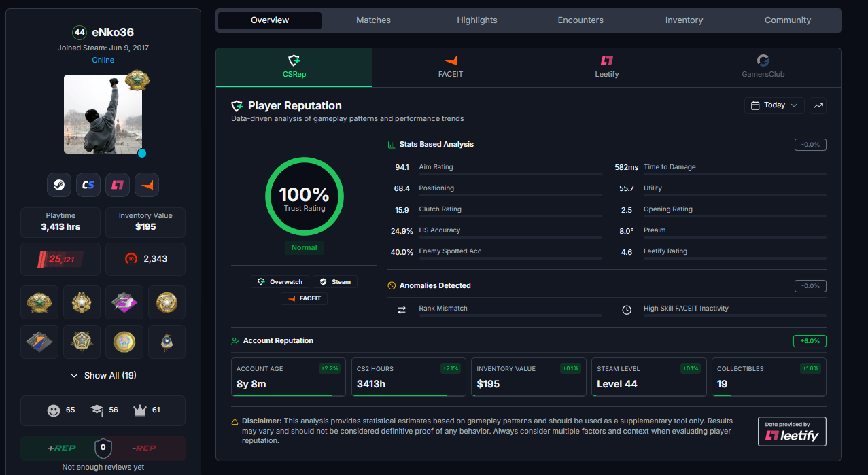868x475 pixels.
Task: Select the GamersClub source tab
Action: click(x=763, y=67)
